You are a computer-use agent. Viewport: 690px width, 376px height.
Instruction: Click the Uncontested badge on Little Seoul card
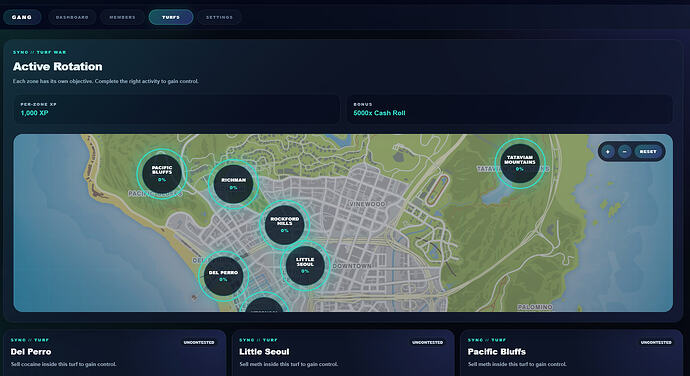point(427,342)
